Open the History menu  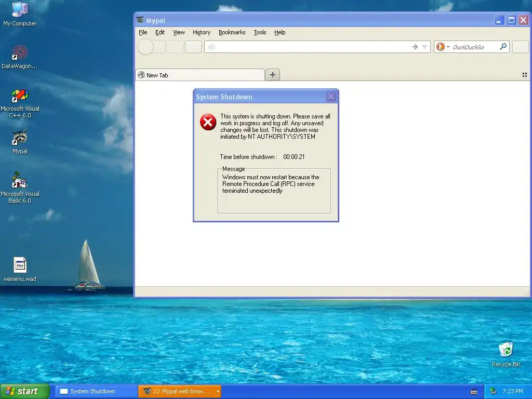[x=202, y=32]
